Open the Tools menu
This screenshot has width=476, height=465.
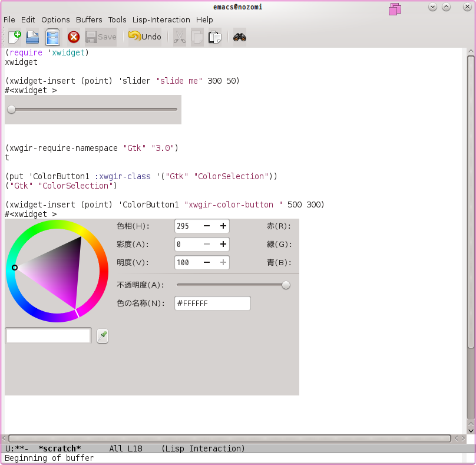(117, 19)
